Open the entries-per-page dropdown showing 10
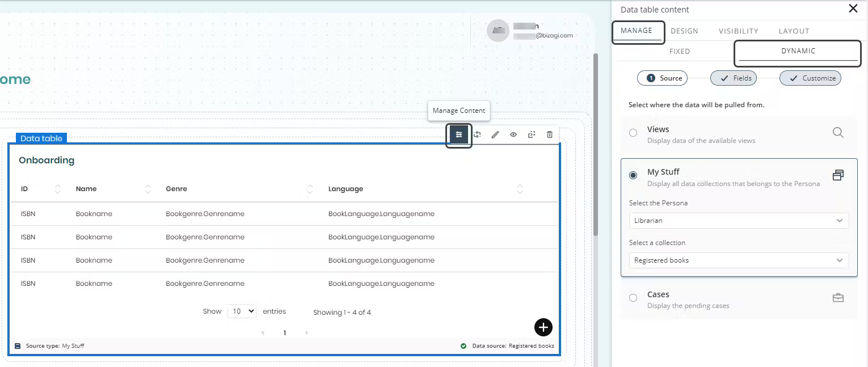The width and height of the screenshot is (868, 367). (242, 311)
